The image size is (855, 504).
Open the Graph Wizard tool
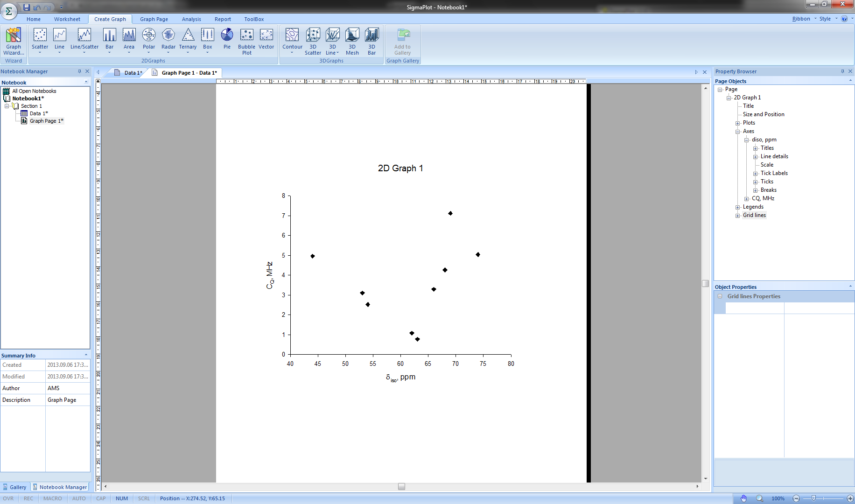[14, 41]
